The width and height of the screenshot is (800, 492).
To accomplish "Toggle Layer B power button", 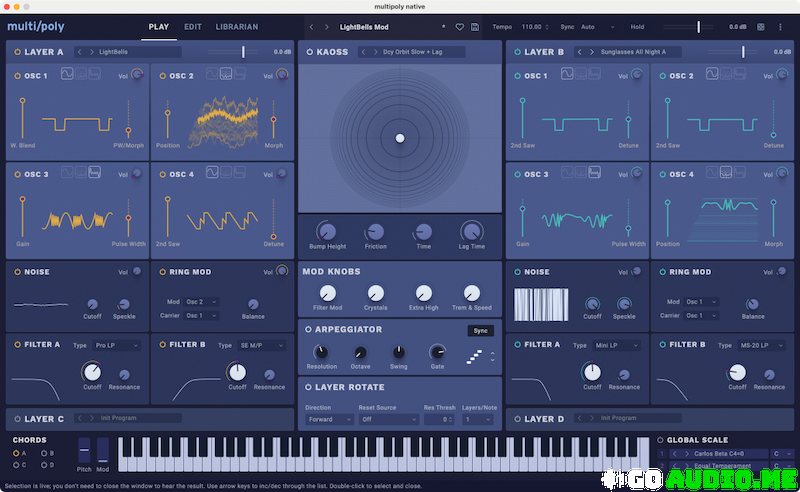I will 517,52.
